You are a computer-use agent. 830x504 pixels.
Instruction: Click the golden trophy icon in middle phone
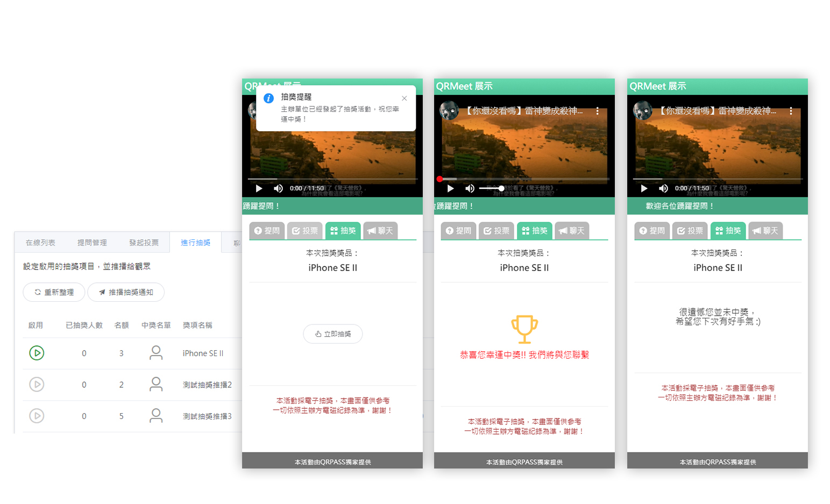pyautogui.click(x=524, y=329)
